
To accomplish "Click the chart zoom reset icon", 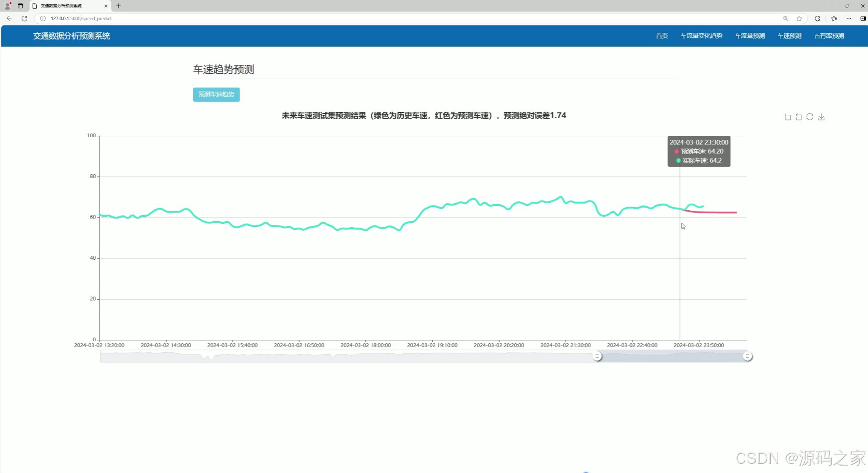I will point(799,117).
